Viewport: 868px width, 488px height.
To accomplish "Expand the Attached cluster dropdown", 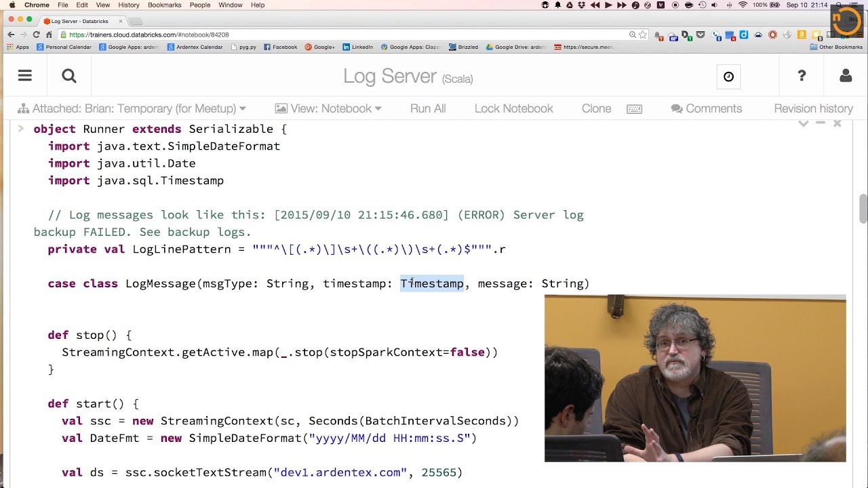I will click(132, 108).
